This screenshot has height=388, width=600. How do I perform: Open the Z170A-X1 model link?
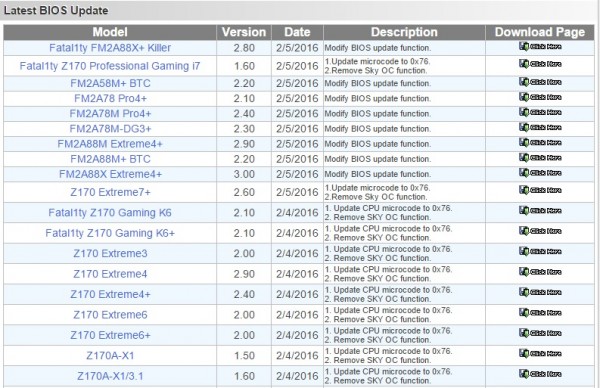(x=110, y=356)
